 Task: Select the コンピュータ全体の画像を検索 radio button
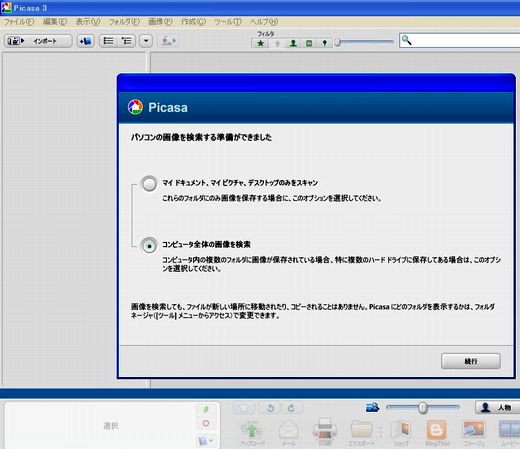149,246
